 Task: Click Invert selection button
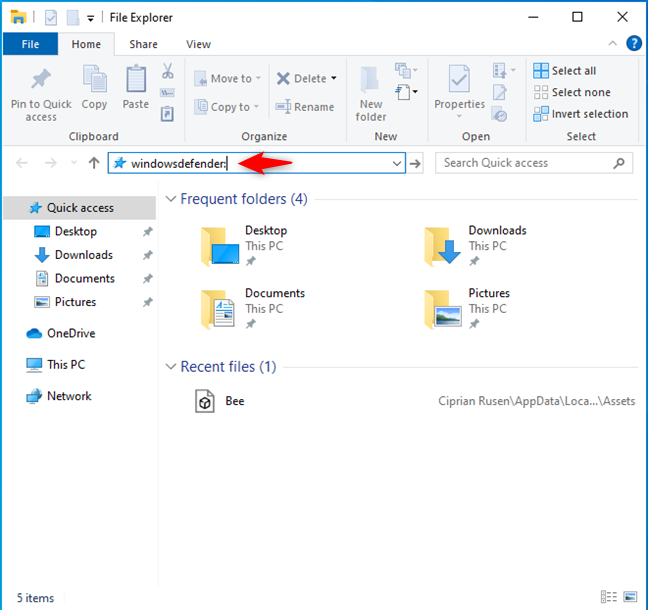coord(581,114)
